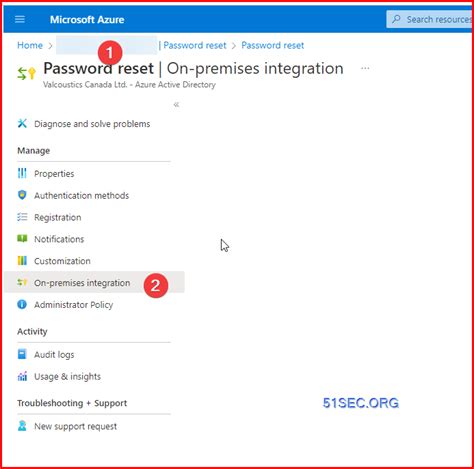
Task: Go to Home breadcrumb
Action: [x=30, y=45]
